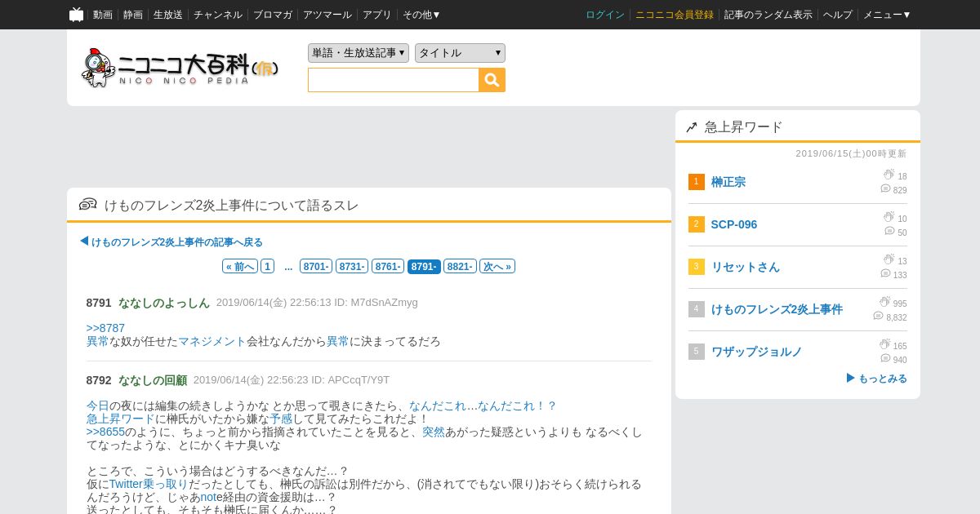The width and height of the screenshot is (980, 514).
Task: Click the rank 3 badge next to リセットさん
Action: [697, 267]
